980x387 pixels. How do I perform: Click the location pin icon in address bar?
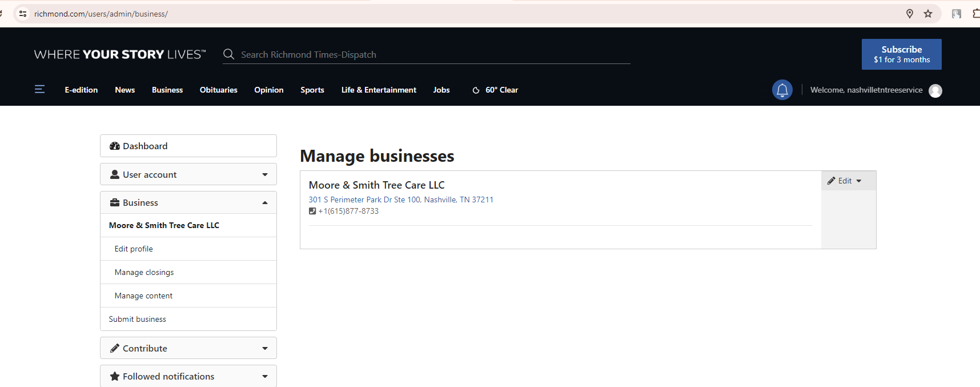(x=910, y=14)
